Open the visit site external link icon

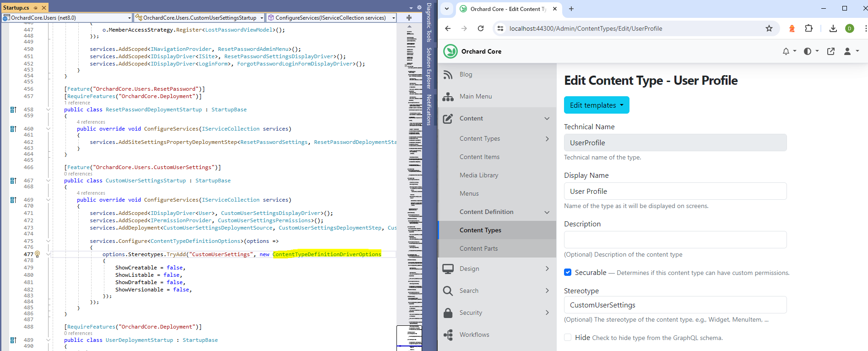click(831, 51)
